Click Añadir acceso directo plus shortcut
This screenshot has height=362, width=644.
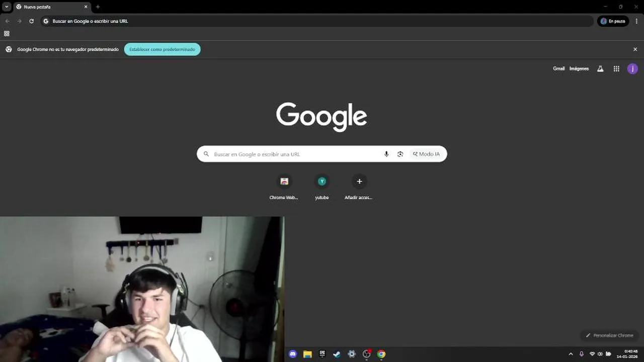359,188
